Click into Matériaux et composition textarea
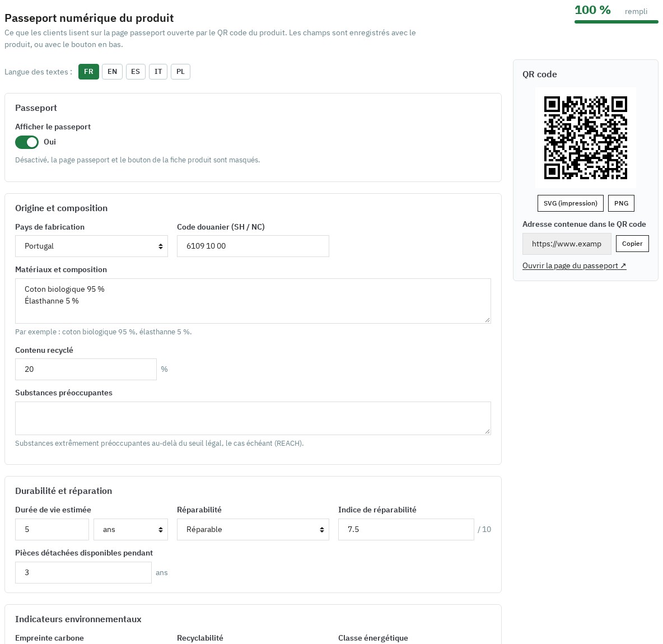This screenshot has width=663, height=644. [x=253, y=301]
